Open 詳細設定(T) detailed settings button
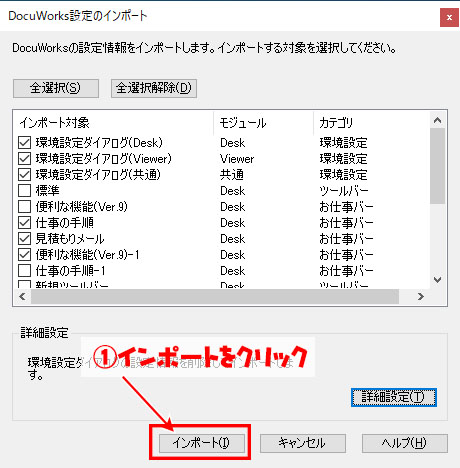The height and width of the screenshot is (468, 460). (x=394, y=397)
